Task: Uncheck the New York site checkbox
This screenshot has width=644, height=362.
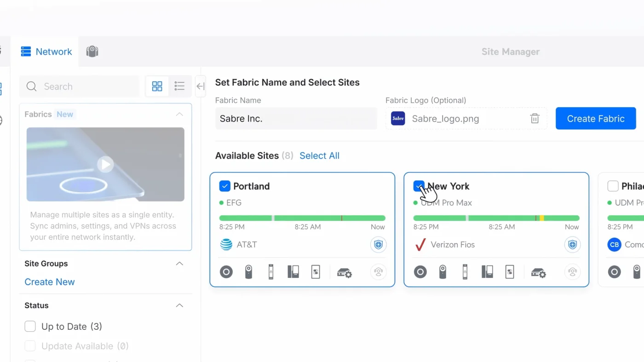Action: pos(419,186)
